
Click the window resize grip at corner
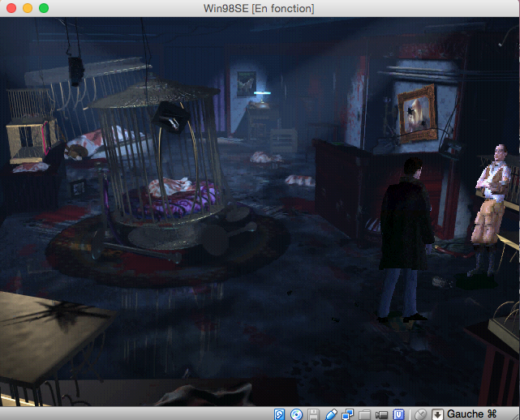515,415
